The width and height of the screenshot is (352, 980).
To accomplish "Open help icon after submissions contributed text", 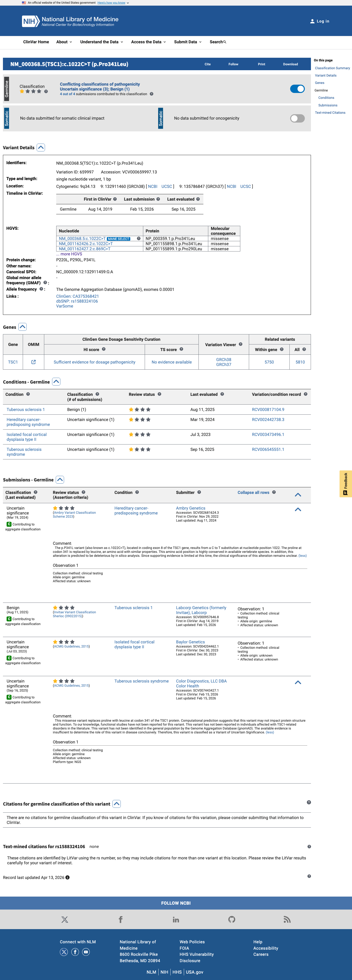I will (152, 94).
